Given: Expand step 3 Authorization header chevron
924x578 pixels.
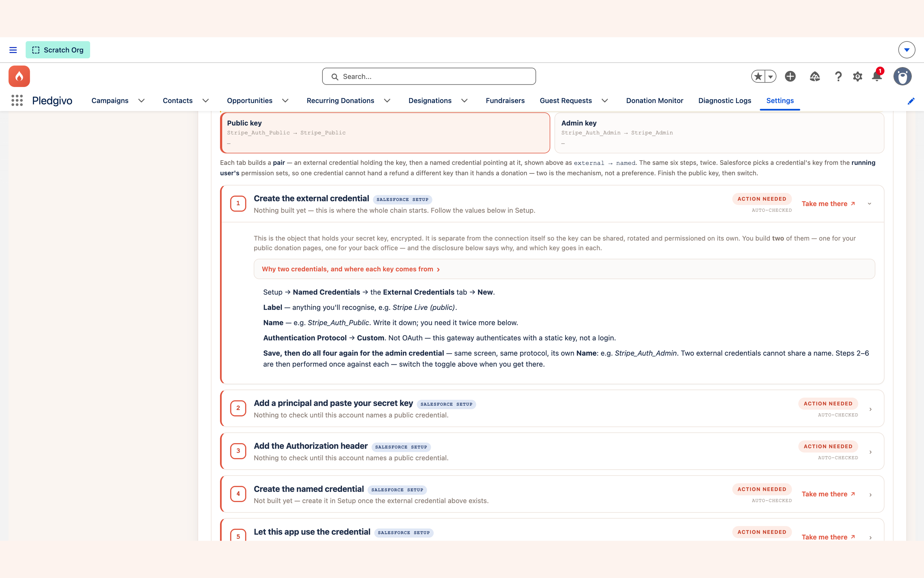Looking at the screenshot, I should (870, 452).
